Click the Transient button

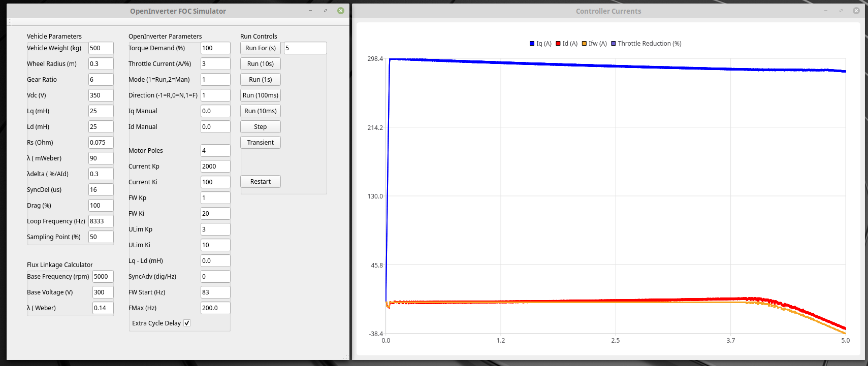[x=260, y=143]
